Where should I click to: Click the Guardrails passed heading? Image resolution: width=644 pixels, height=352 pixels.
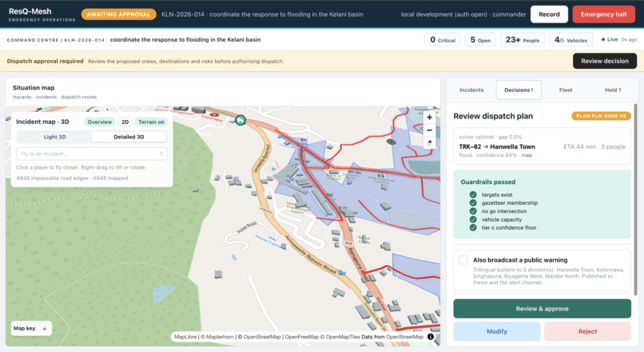(488, 182)
